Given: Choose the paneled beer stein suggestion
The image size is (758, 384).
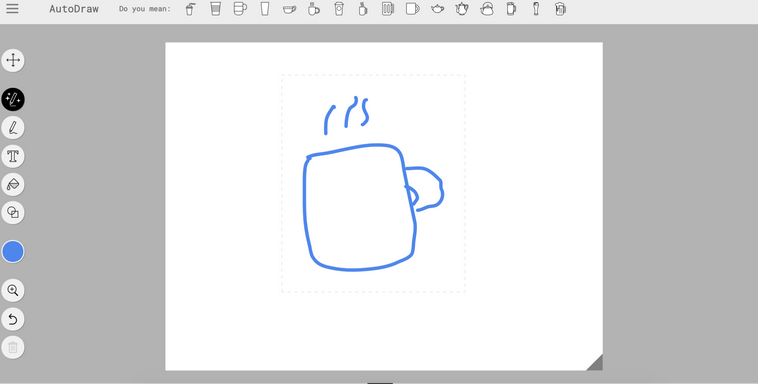Looking at the screenshot, I should (x=388, y=9).
